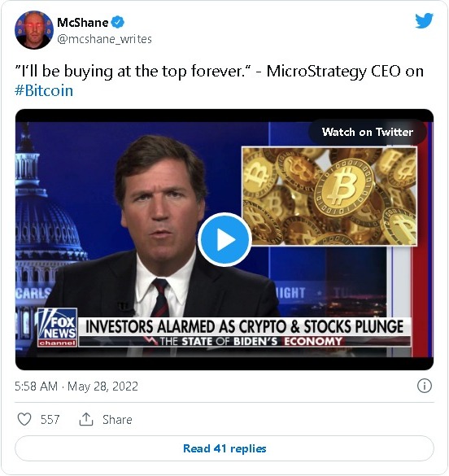Click the Share text label
The image size is (449, 476).
[x=117, y=420]
